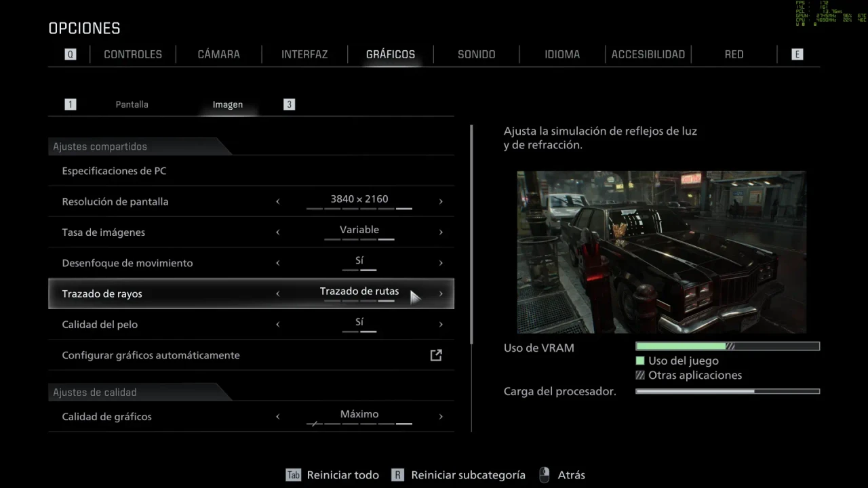Screen dimensions: 868x488
Task: Click the mouse icon next to Atrás
Action: click(544, 475)
